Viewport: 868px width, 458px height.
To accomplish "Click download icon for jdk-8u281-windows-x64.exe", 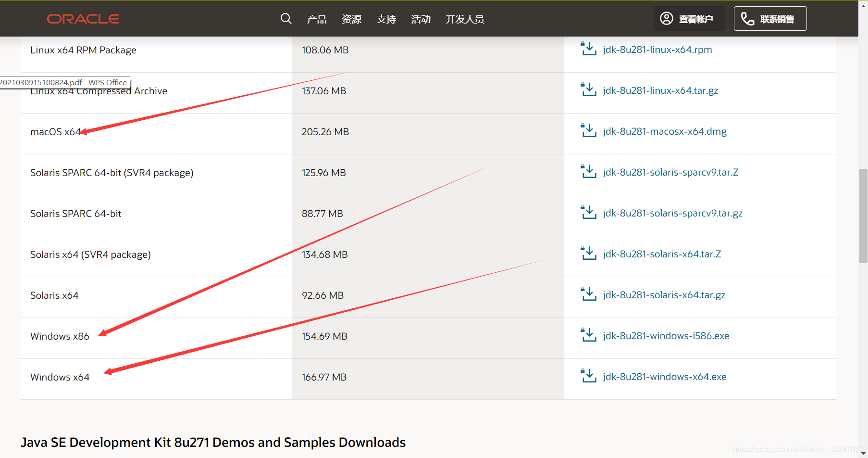I will (589, 376).
